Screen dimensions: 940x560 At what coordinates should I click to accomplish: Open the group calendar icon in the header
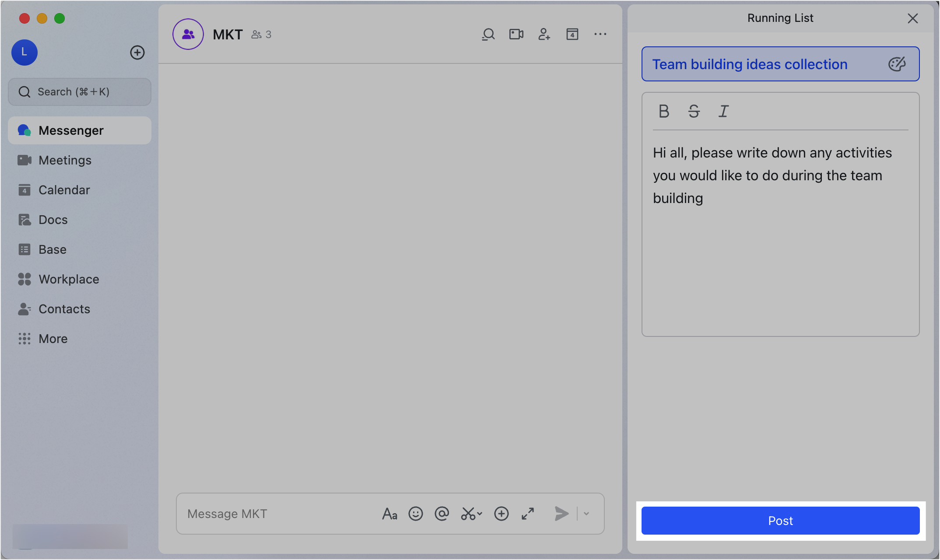572,34
